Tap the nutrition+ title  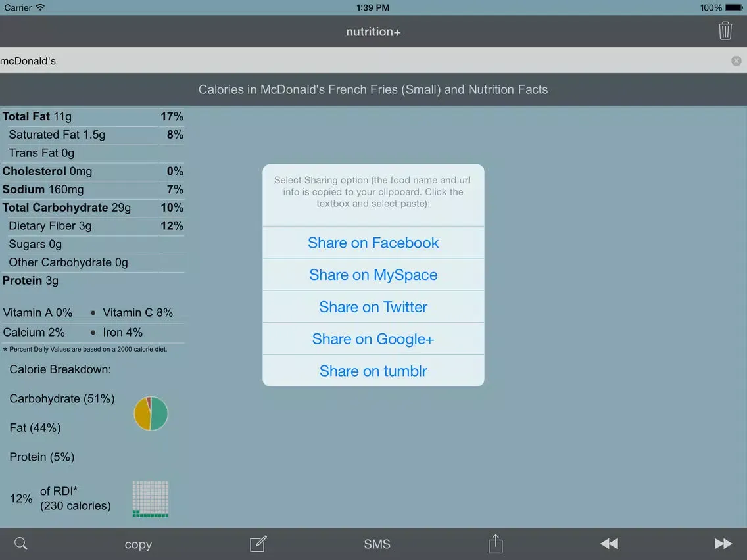pyautogui.click(x=373, y=32)
